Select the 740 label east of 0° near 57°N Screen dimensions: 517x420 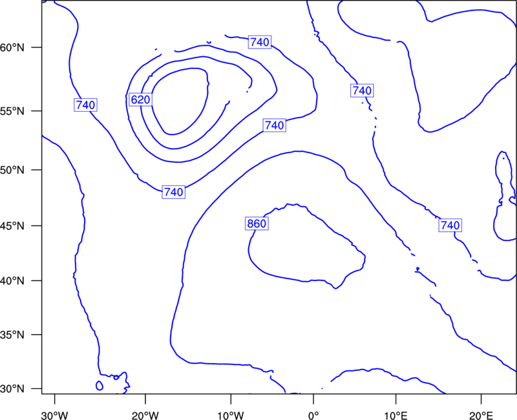362,90
